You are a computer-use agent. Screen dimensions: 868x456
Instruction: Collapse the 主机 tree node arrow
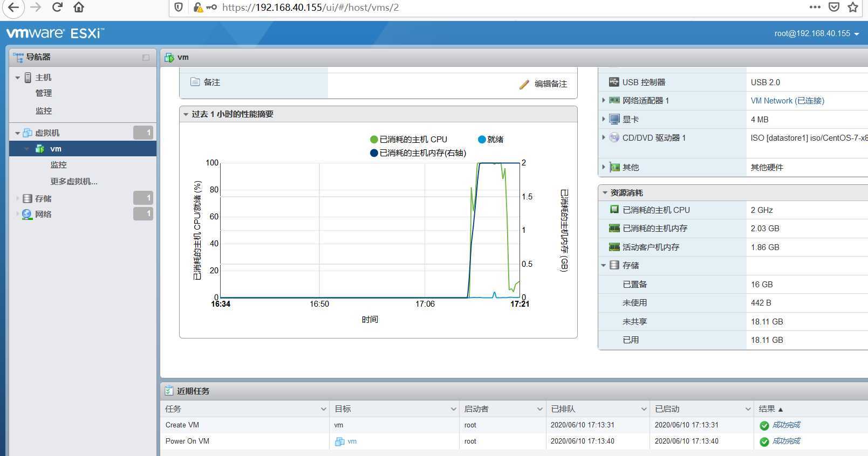coord(17,78)
